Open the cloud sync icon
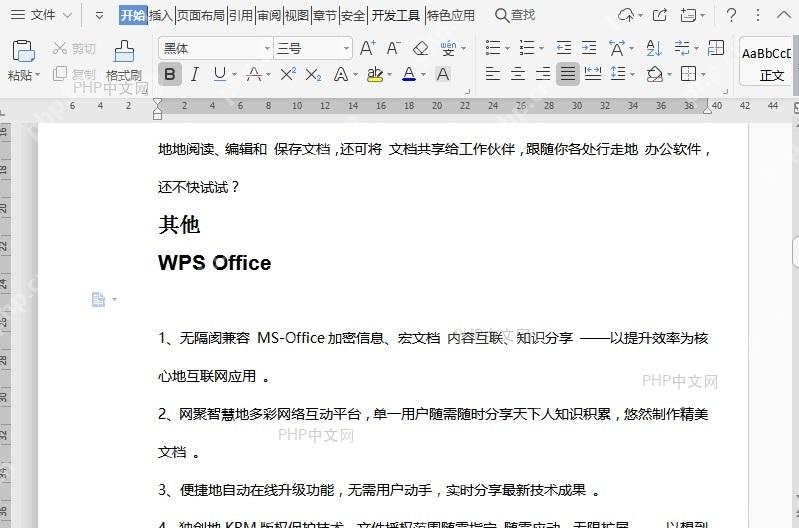Viewport: 799px width, 528px height. coord(626,15)
